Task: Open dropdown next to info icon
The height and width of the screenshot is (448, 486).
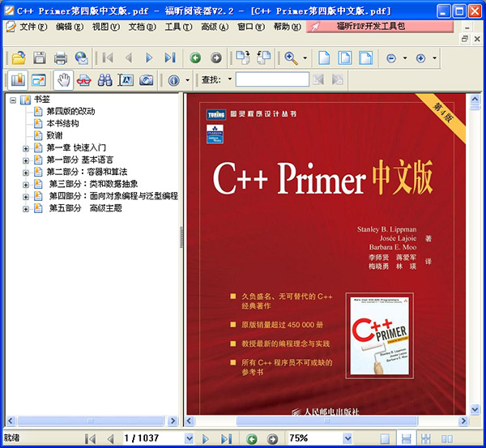Action: pos(188,80)
